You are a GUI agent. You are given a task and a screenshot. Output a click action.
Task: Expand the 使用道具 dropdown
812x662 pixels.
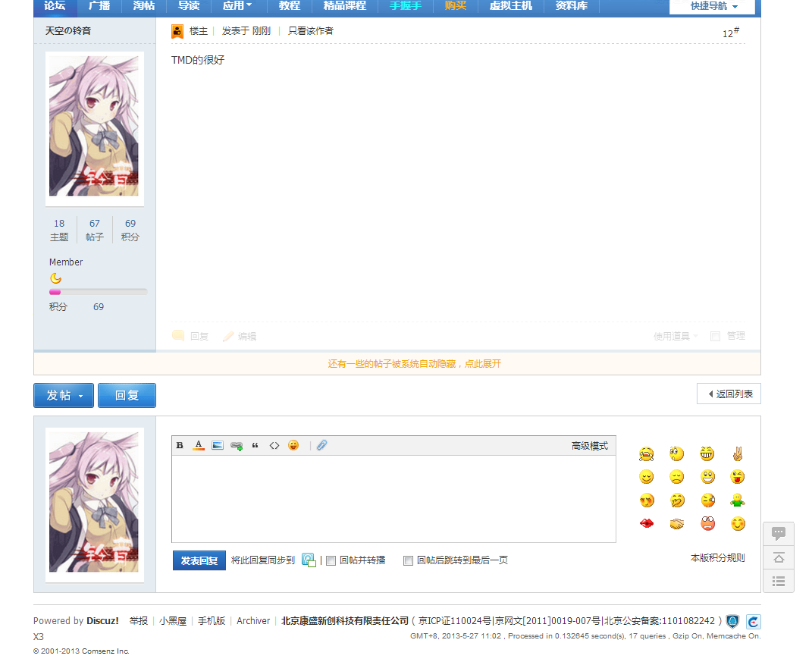(x=676, y=336)
